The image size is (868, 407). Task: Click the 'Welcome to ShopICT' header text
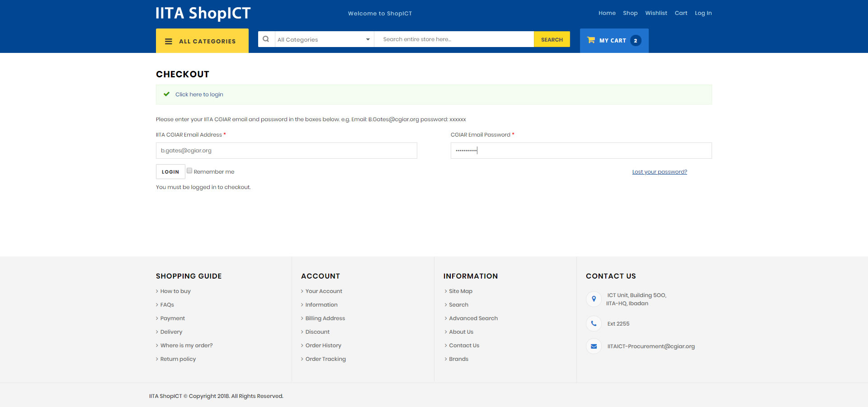tap(380, 14)
